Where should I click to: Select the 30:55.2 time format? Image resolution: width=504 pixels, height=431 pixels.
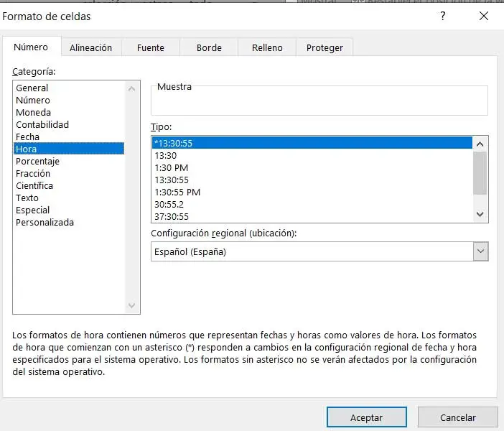click(169, 204)
